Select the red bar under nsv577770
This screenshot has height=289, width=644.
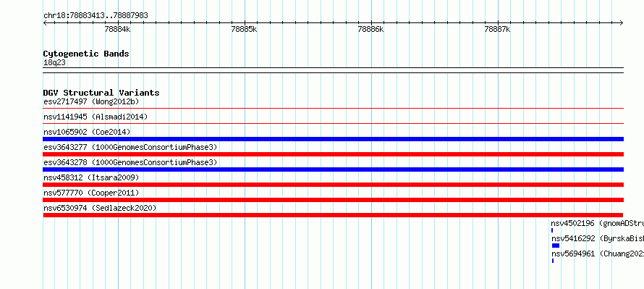334,200
